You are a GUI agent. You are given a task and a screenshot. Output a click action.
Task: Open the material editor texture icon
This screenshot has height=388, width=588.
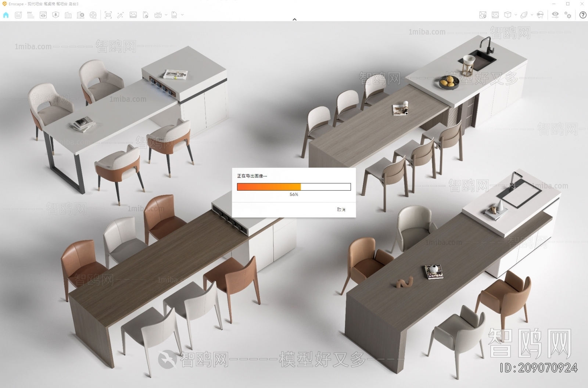point(495,15)
